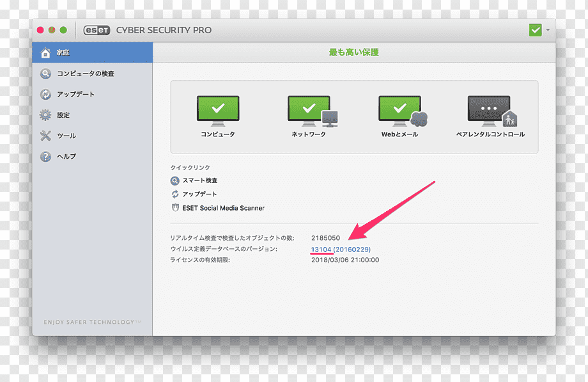This screenshot has width=588, height=382.
Task: Click the 最も高い保護 status heading
Action: tap(354, 52)
